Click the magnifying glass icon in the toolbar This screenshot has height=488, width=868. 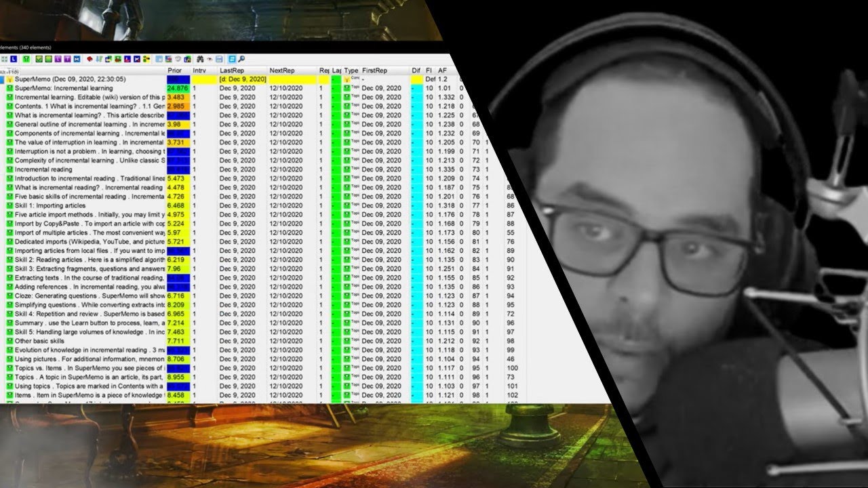tap(241, 60)
